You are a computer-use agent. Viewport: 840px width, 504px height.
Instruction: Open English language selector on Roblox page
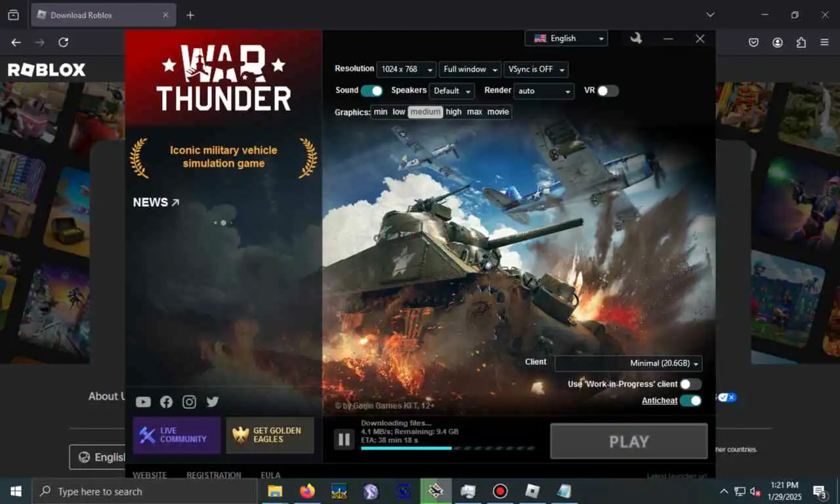click(98, 457)
